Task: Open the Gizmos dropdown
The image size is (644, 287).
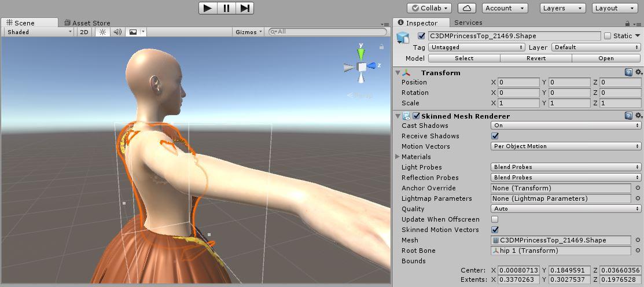Action: (x=249, y=32)
